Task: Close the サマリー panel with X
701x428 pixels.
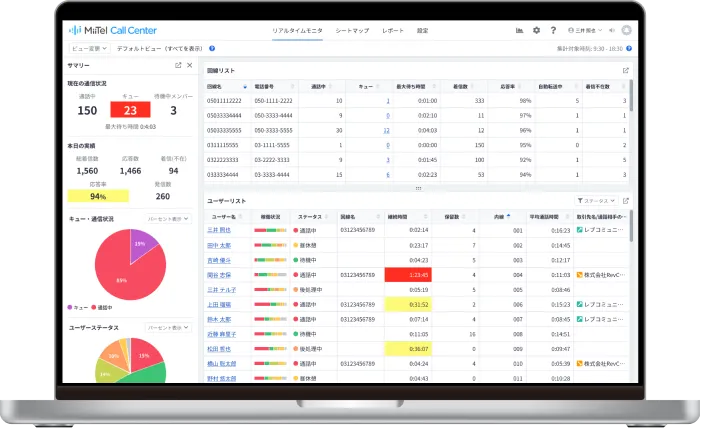Action: point(190,65)
